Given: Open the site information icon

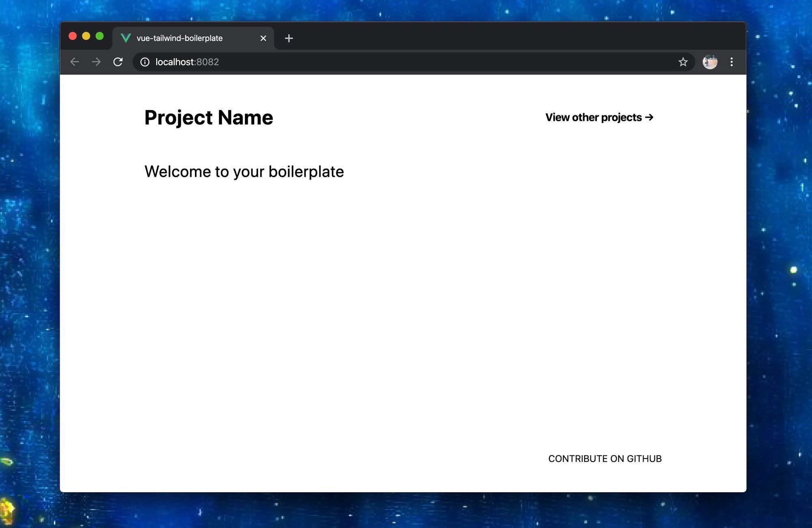Looking at the screenshot, I should point(145,62).
